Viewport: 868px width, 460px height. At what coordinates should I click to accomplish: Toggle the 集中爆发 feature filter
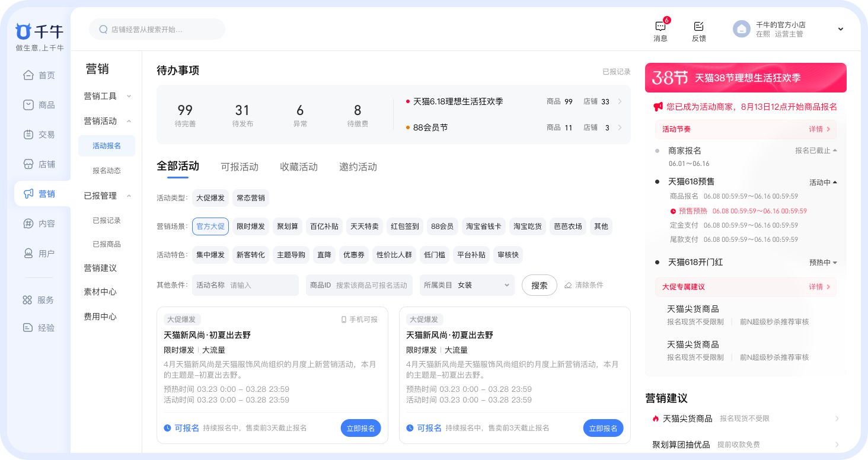tap(210, 255)
